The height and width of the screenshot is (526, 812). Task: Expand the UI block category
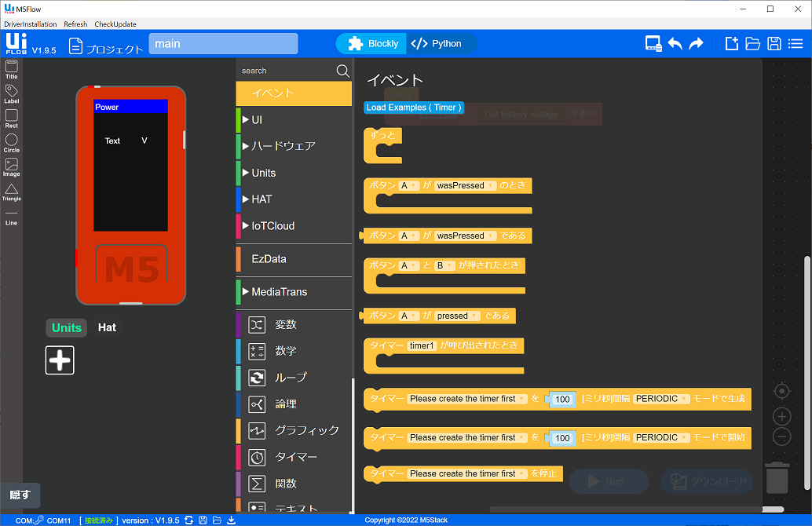[x=294, y=119]
